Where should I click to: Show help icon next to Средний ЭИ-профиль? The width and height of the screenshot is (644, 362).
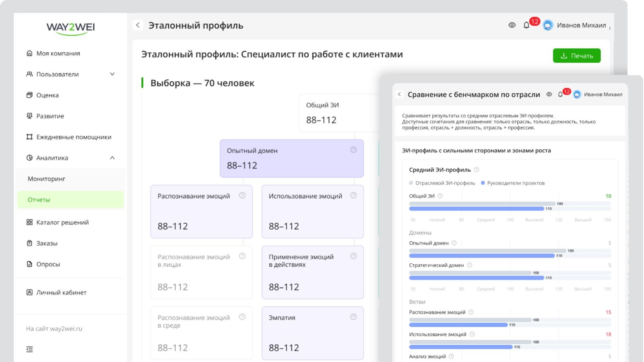[477, 169]
